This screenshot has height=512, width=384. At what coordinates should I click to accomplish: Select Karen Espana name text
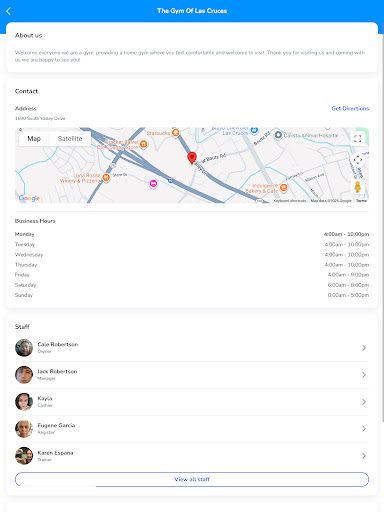[55, 453]
